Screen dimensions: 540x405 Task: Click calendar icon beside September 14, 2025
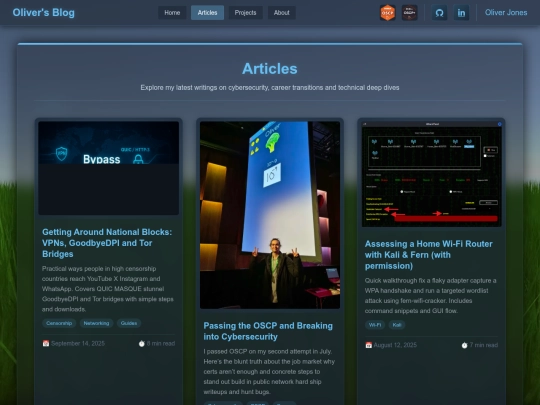(x=46, y=343)
